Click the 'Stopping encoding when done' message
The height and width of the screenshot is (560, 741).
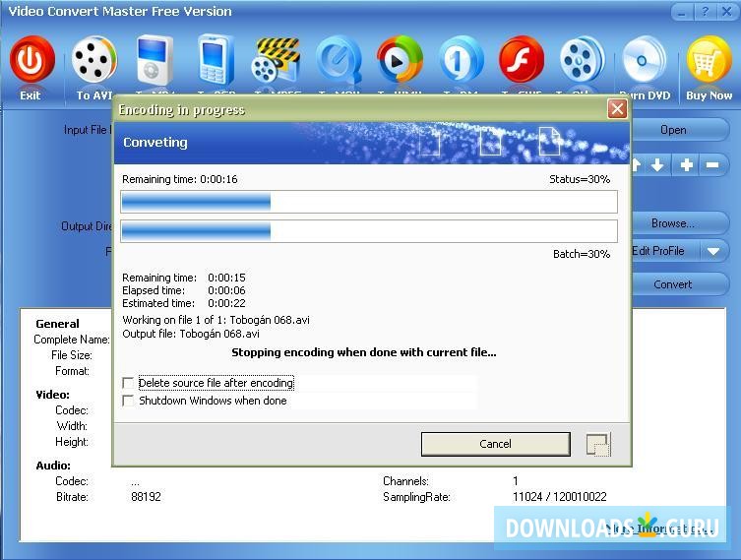coord(364,352)
